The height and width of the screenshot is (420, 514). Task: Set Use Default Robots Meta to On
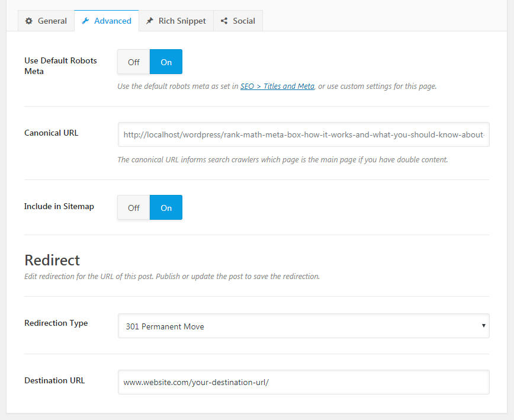(x=166, y=62)
